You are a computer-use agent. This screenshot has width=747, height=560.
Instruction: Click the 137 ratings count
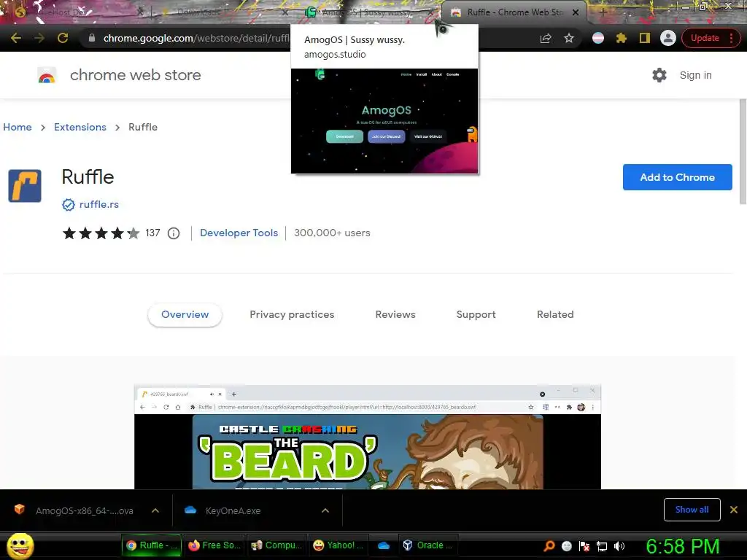coord(152,233)
